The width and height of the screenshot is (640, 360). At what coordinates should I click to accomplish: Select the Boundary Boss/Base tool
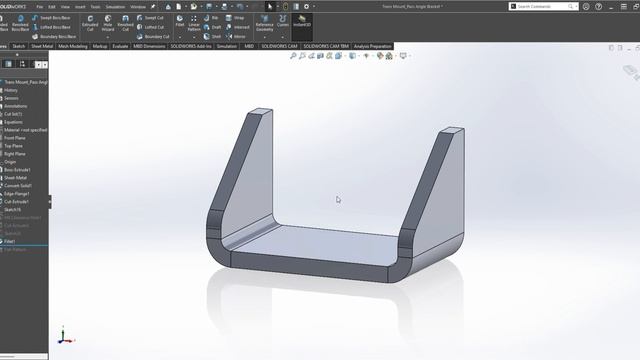53,37
